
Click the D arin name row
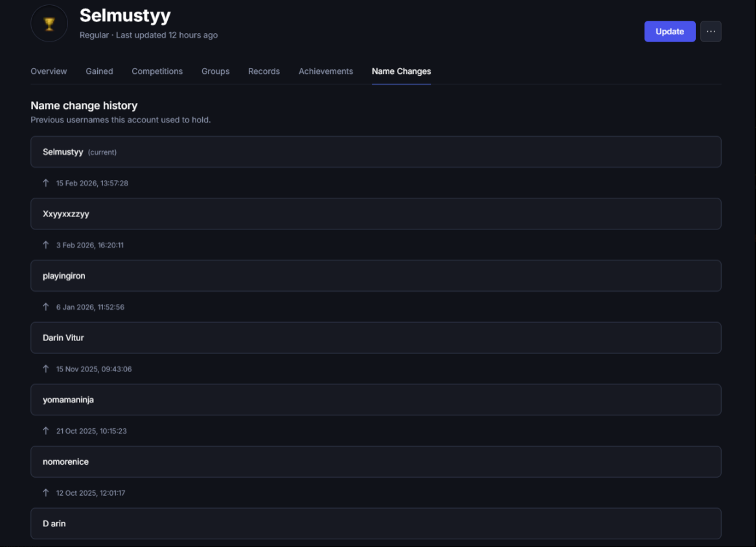point(376,524)
